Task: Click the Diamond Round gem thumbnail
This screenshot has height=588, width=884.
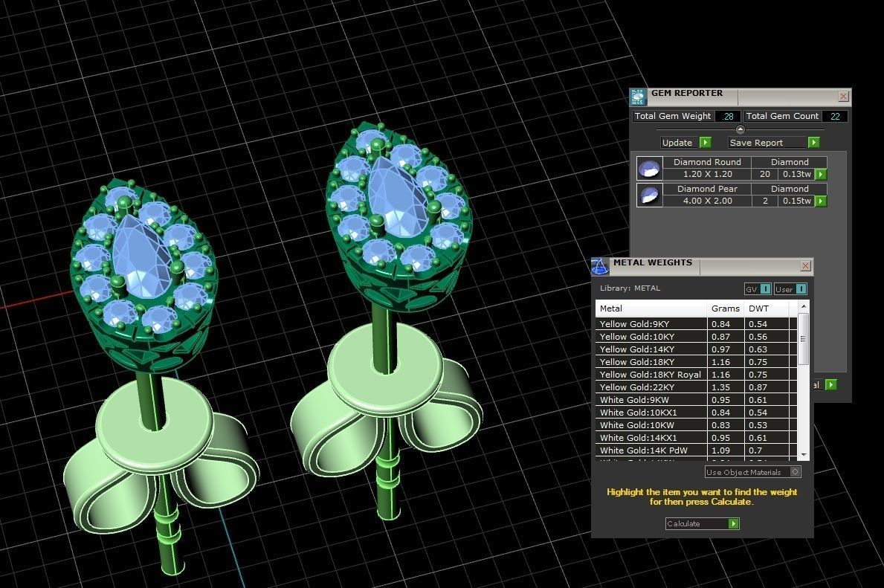Action: click(650, 168)
